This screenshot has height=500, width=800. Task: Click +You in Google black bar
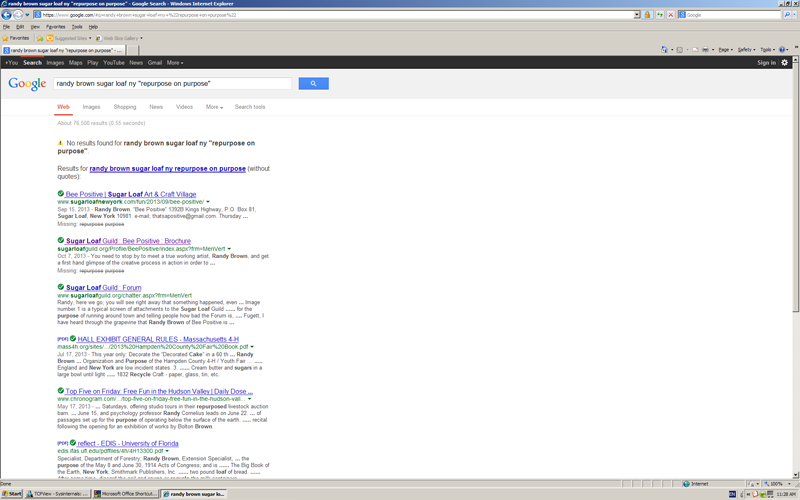(x=11, y=63)
